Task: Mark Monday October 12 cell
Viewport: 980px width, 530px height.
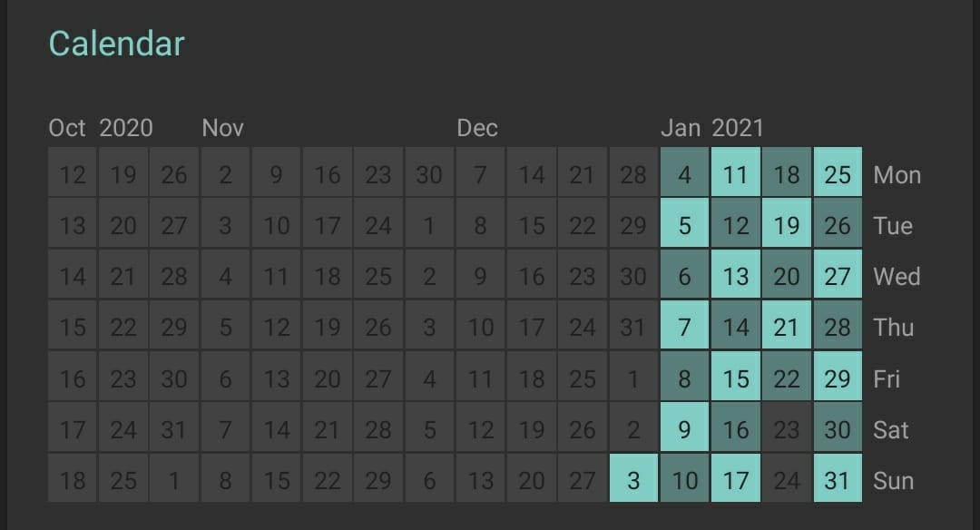Action: click(73, 172)
